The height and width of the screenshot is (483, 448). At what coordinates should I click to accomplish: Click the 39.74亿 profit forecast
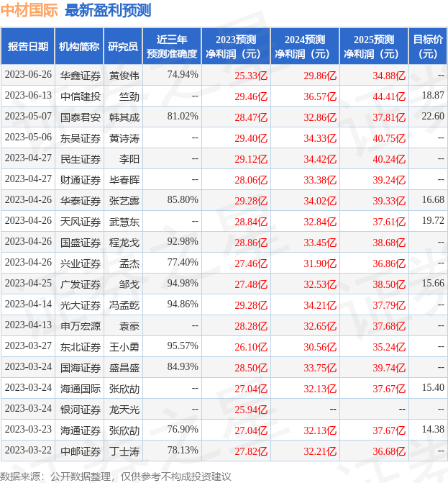(x=389, y=369)
